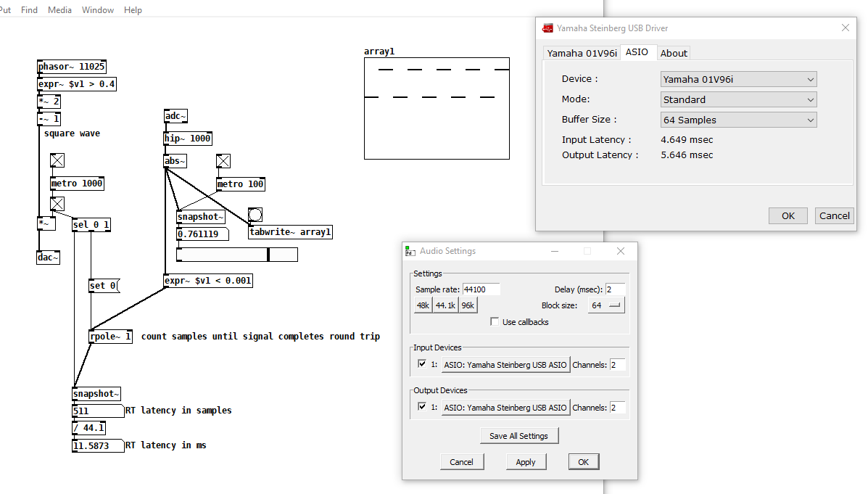The width and height of the screenshot is (868, 494).
Task: Select the expr~ $v1 < 0.001 object
Action: 208,281
